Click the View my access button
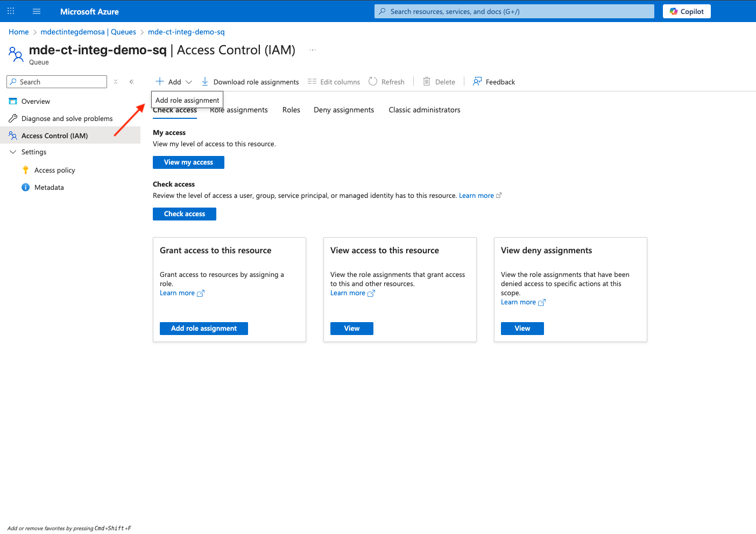756x534 pixels. [188, 162]
